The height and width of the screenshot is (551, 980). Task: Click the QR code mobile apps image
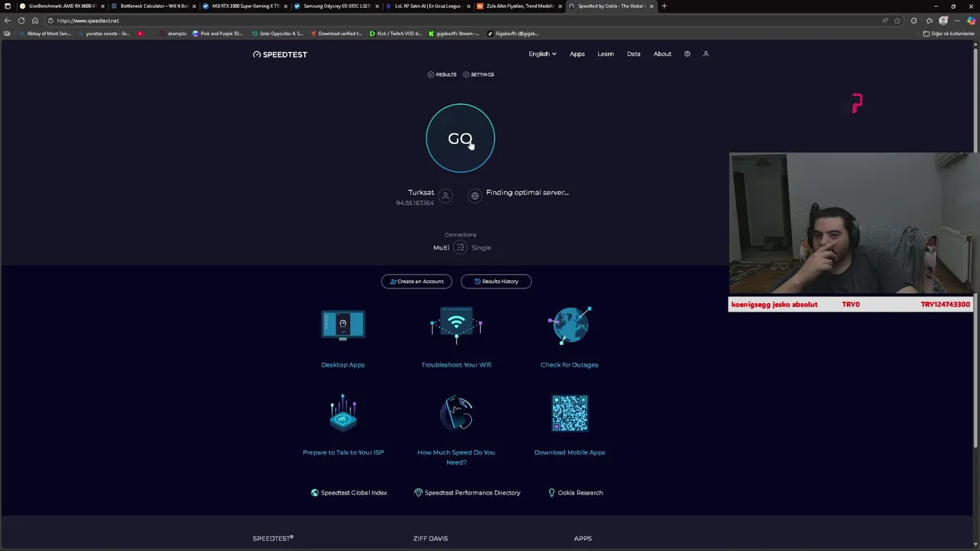coord(570,413)
